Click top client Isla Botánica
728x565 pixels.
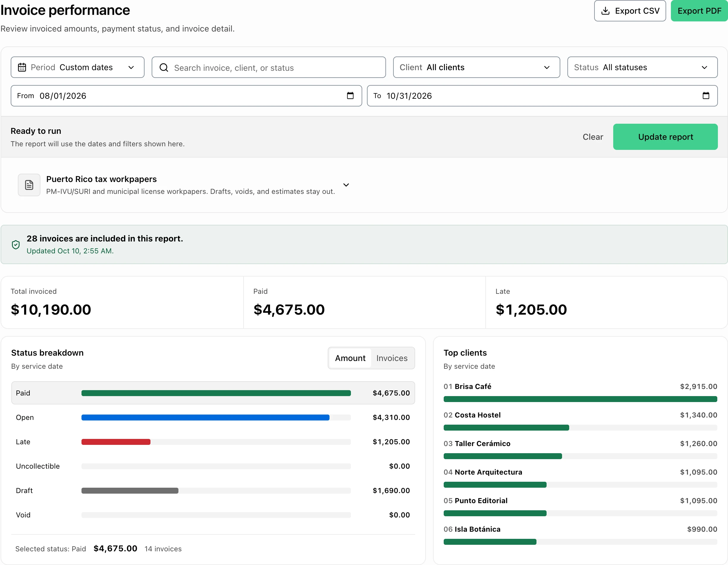pyautogui.click(x=580, y=535)
